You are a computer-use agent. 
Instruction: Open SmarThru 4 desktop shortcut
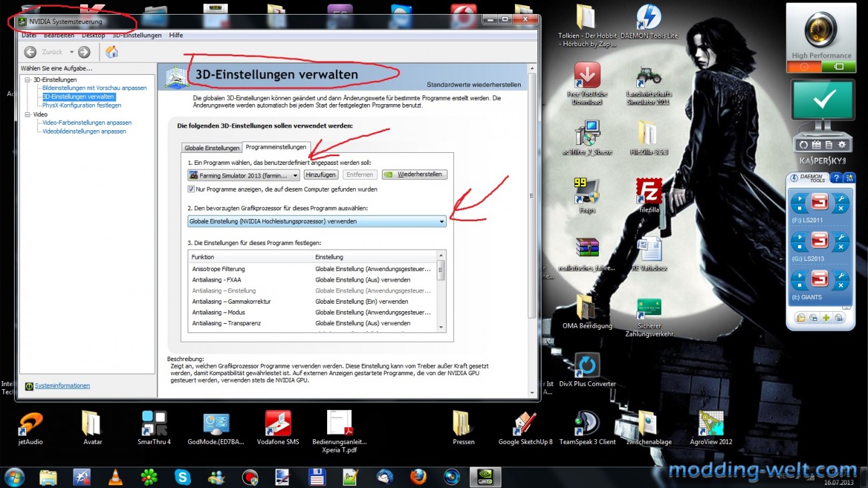(154, 428)
